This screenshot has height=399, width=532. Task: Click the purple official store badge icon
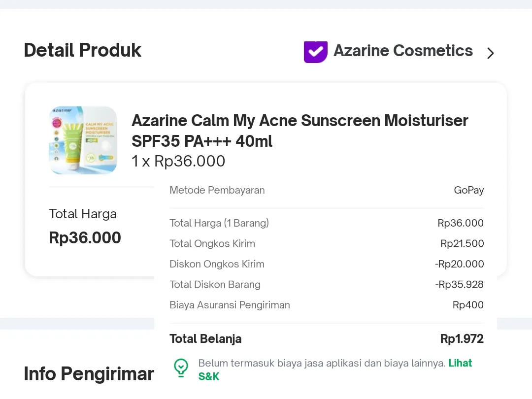coord(315,52)
